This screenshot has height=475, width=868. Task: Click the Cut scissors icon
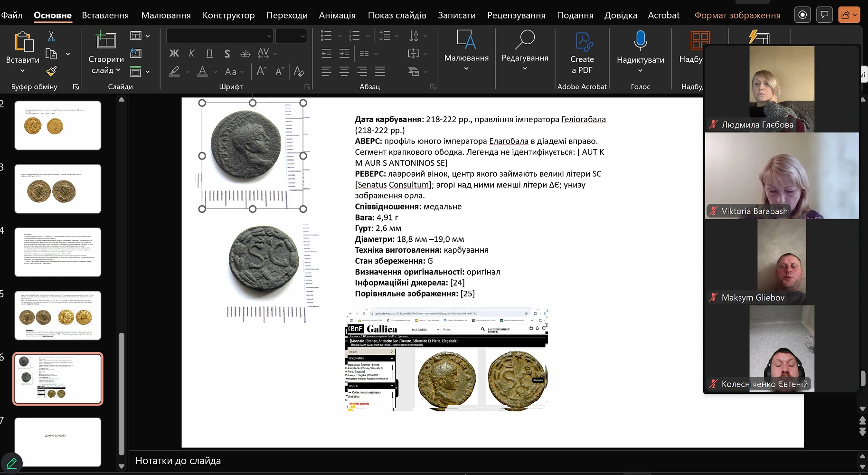[x=51, y=36]
